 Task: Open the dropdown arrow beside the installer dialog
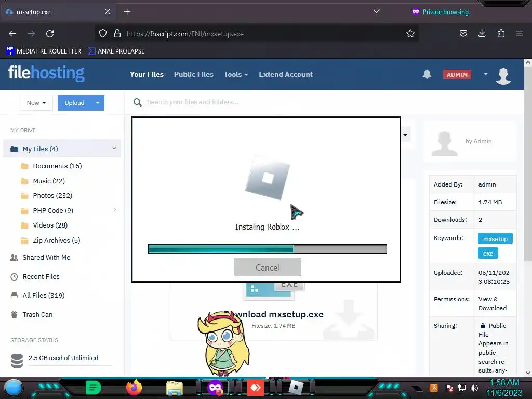[405, 135]
